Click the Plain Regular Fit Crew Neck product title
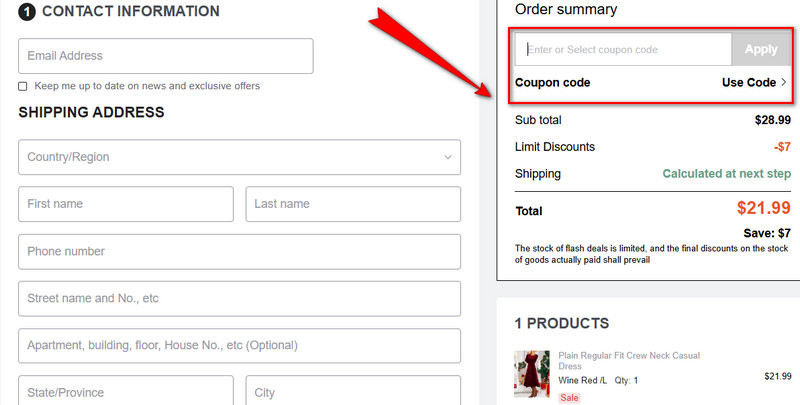The width and height of the screenshot is (800, 405). click(628, 360)
